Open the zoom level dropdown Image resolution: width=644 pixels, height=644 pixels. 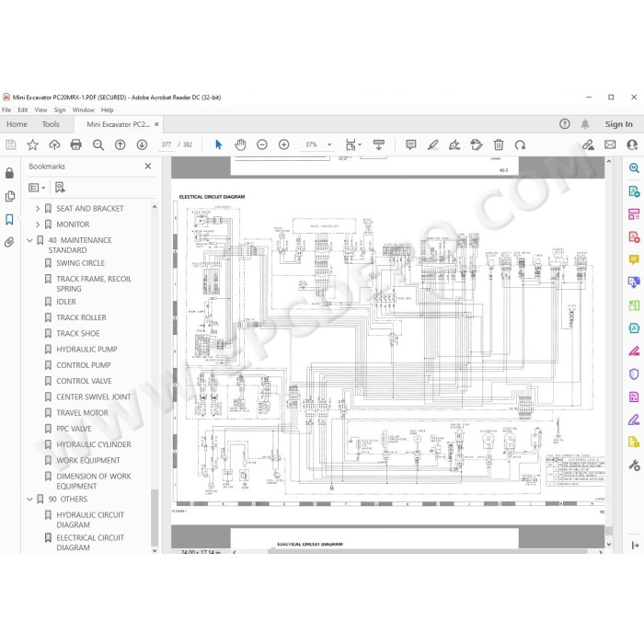point(329,144)
